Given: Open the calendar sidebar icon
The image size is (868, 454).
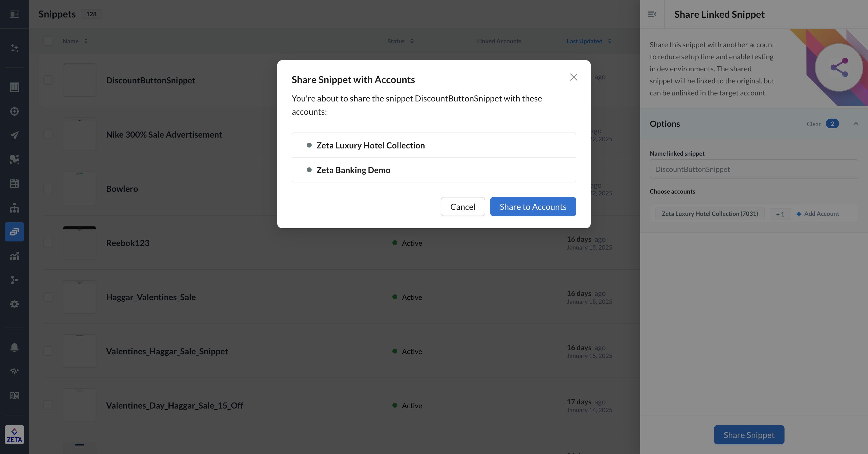Looking at the screenshot, I should pos(14,183).
